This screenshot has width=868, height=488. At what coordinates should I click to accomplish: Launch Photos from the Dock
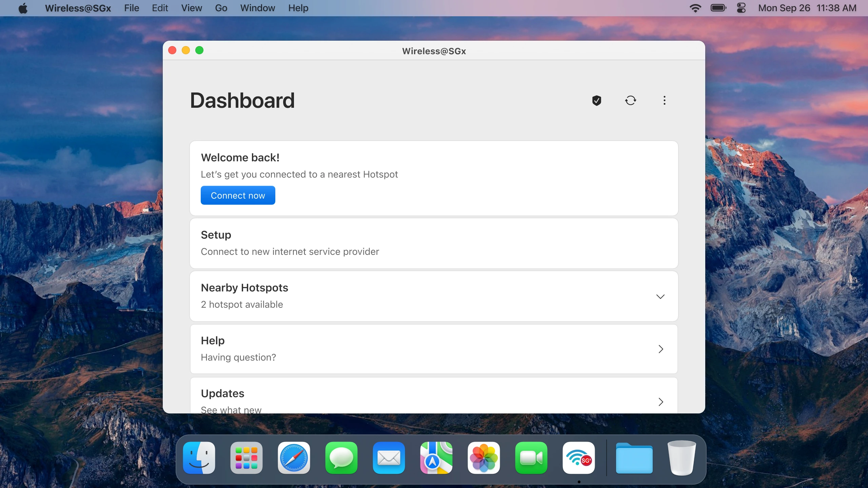pos(484,458)
